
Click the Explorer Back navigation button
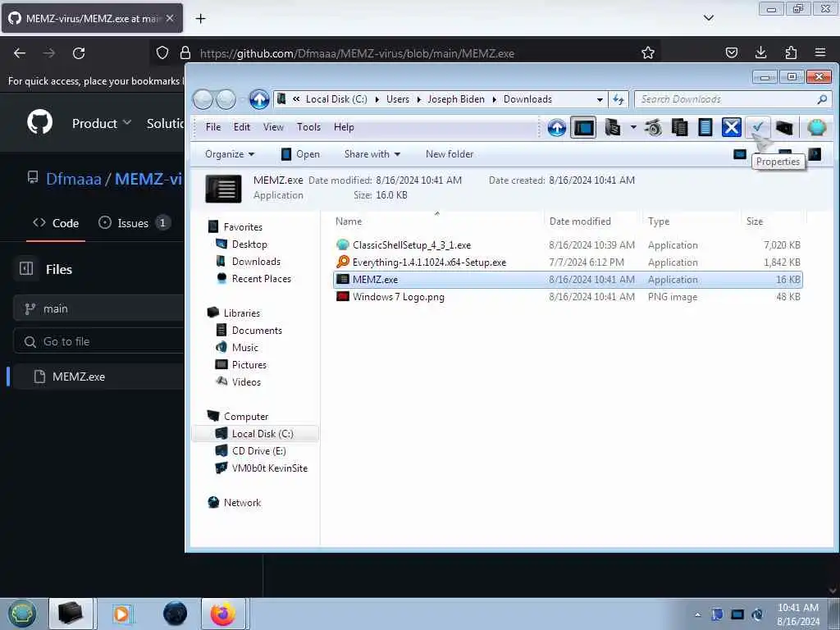point(203,99)
